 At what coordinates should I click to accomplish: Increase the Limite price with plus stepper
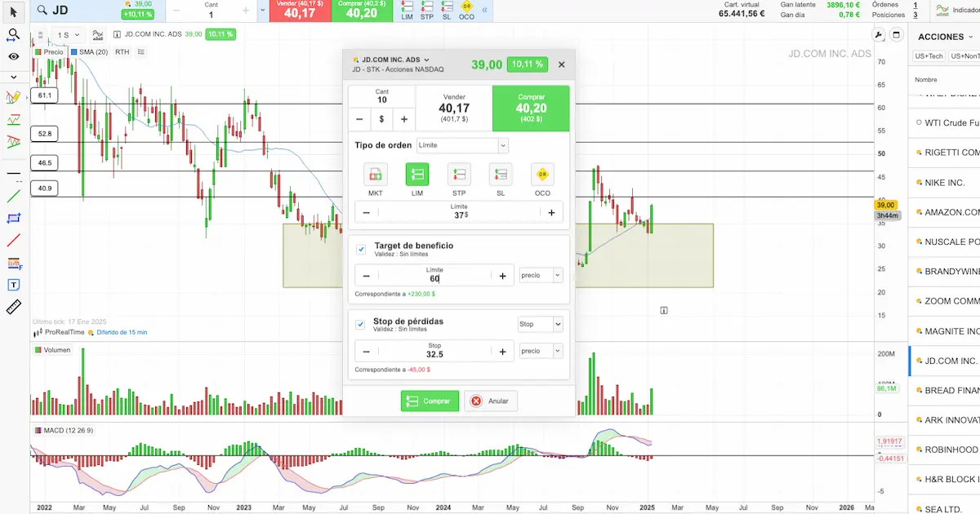(551, 213)
